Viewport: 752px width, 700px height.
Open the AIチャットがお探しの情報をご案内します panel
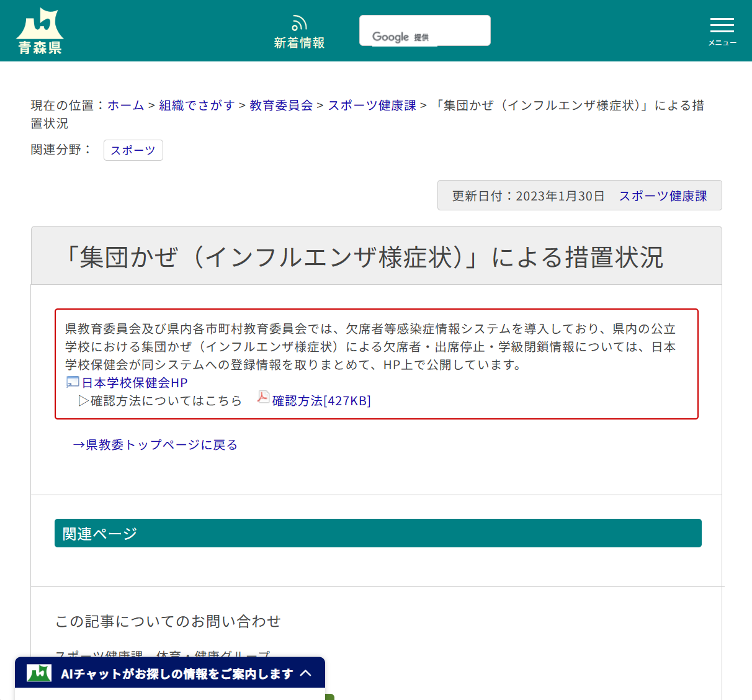174,673
